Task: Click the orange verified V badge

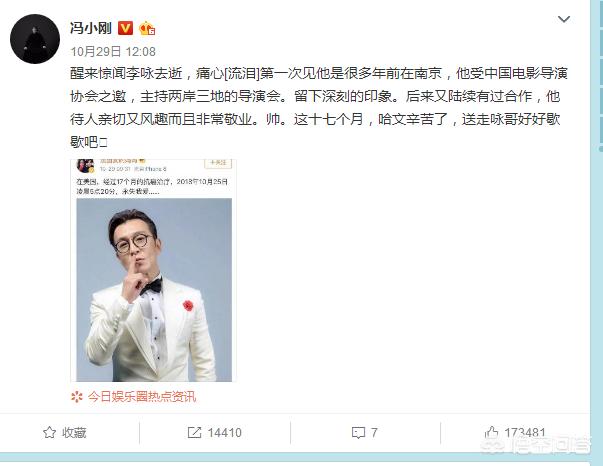Action: pyautogui.click(x=125, y=28)
